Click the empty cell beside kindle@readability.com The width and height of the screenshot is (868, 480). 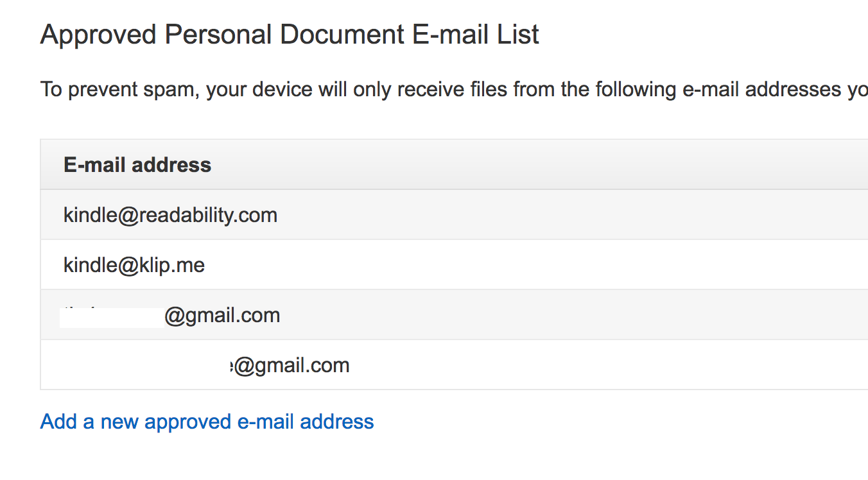(573, 215)
